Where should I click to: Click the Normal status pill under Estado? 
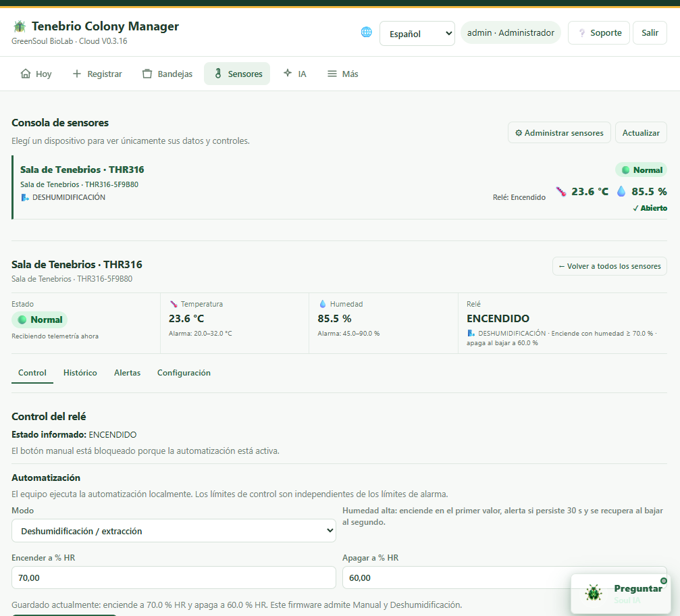click(x=39, y=319)
